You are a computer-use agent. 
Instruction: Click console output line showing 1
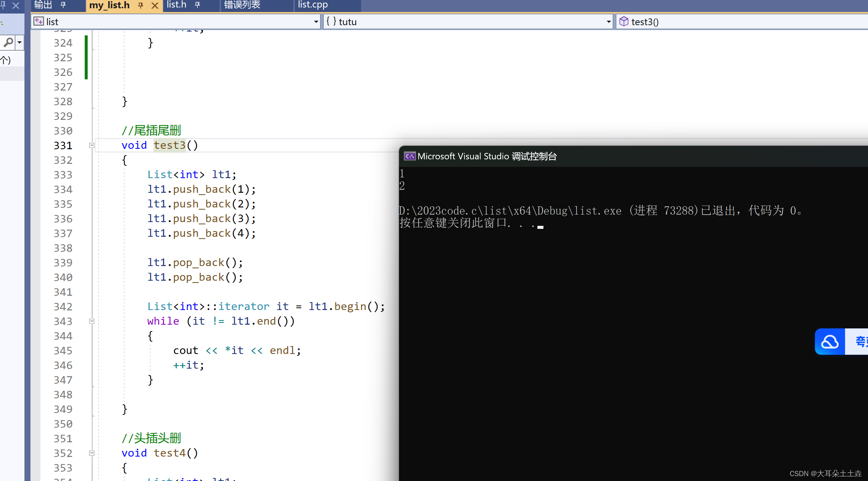[402, 174]
